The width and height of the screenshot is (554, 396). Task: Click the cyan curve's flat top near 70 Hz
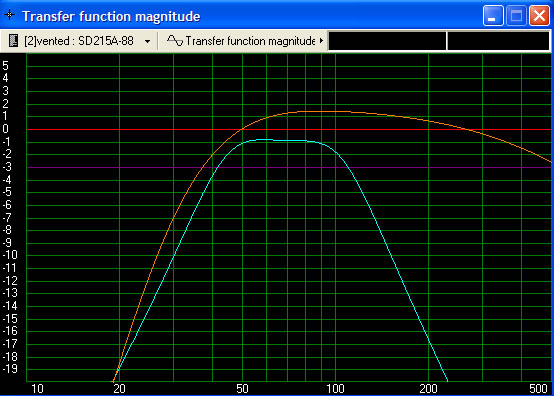287,141
